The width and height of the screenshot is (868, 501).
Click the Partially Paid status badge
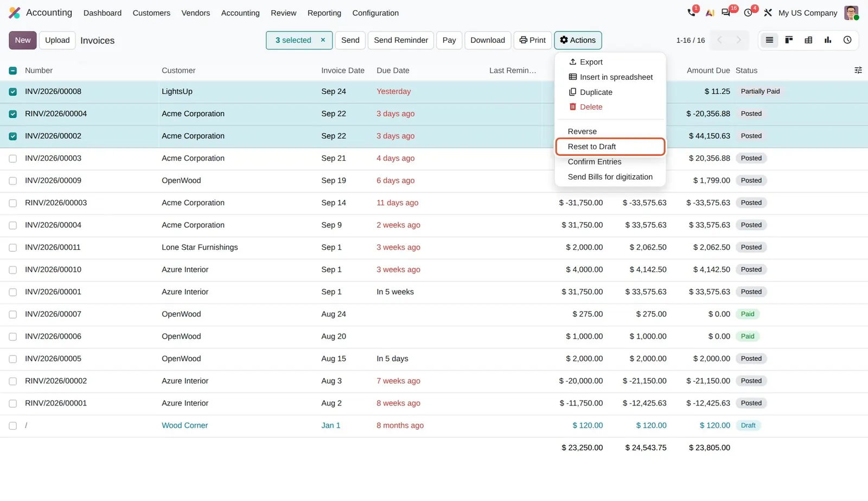coord(760,92)
